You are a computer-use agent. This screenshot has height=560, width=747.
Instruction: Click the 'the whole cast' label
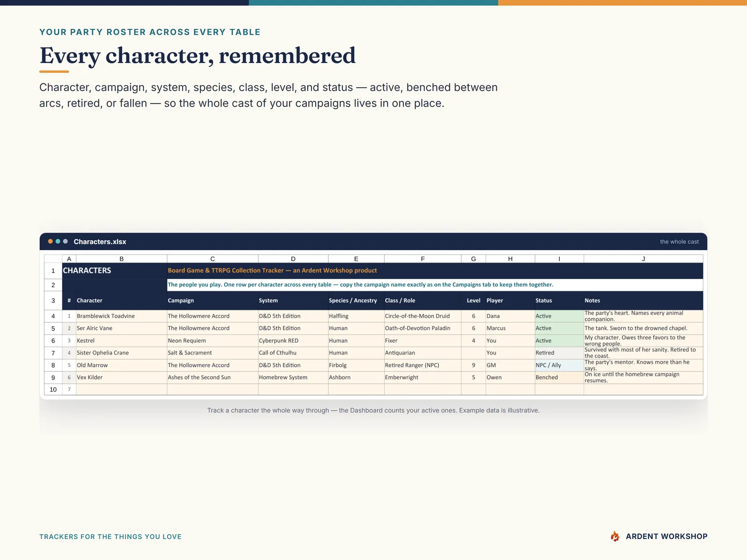coord(679,242)
